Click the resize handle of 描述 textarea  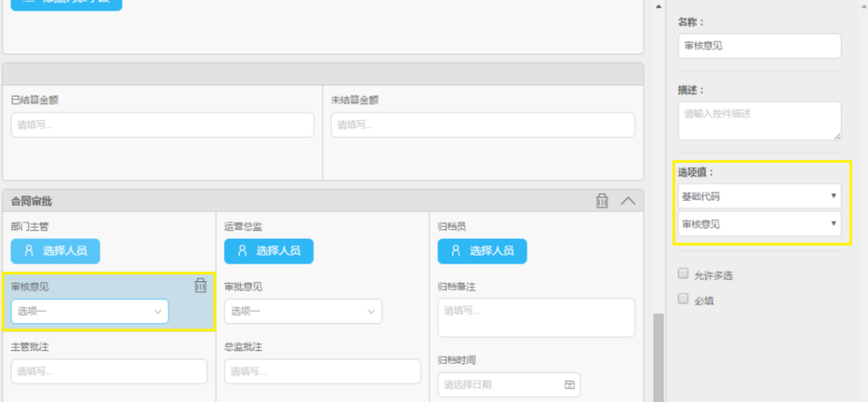(x=837, y=135)
